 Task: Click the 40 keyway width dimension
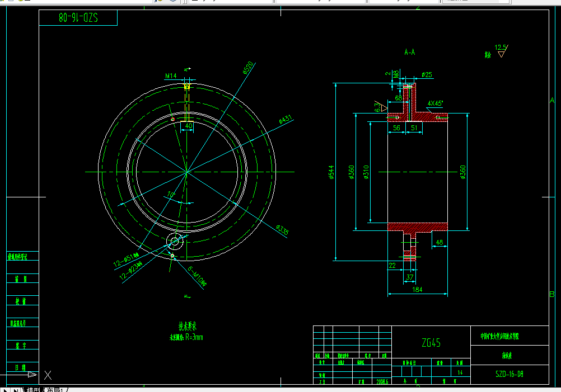189,126
